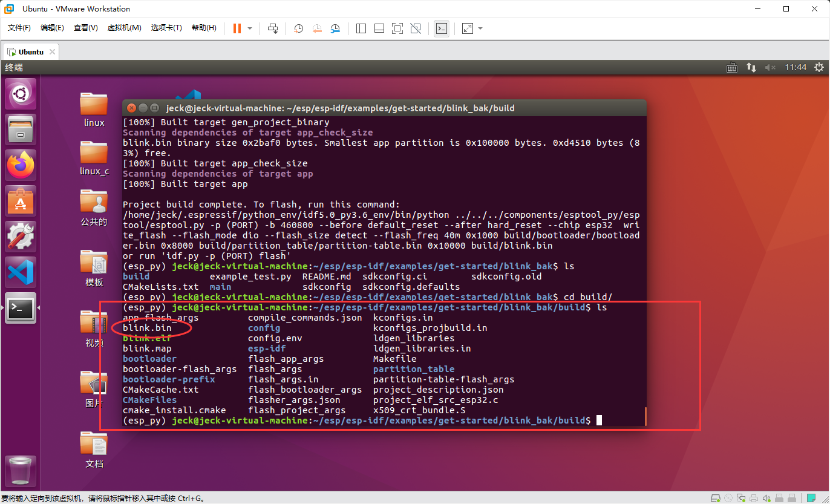Click x509_crt_bundle.S in the listing
The image size is (830, 504).
tap(419, 410)
